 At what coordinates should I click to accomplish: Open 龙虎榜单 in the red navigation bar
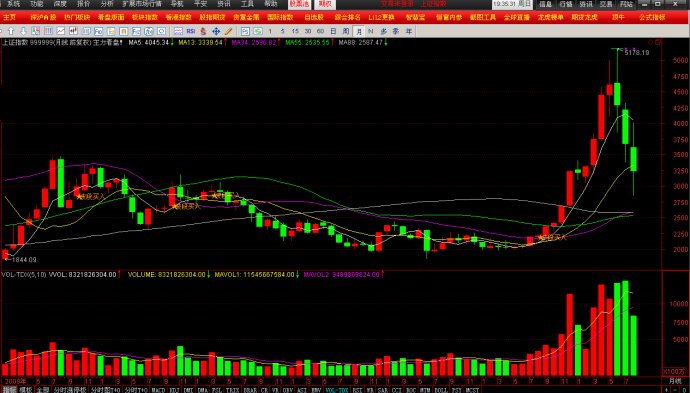550,18
